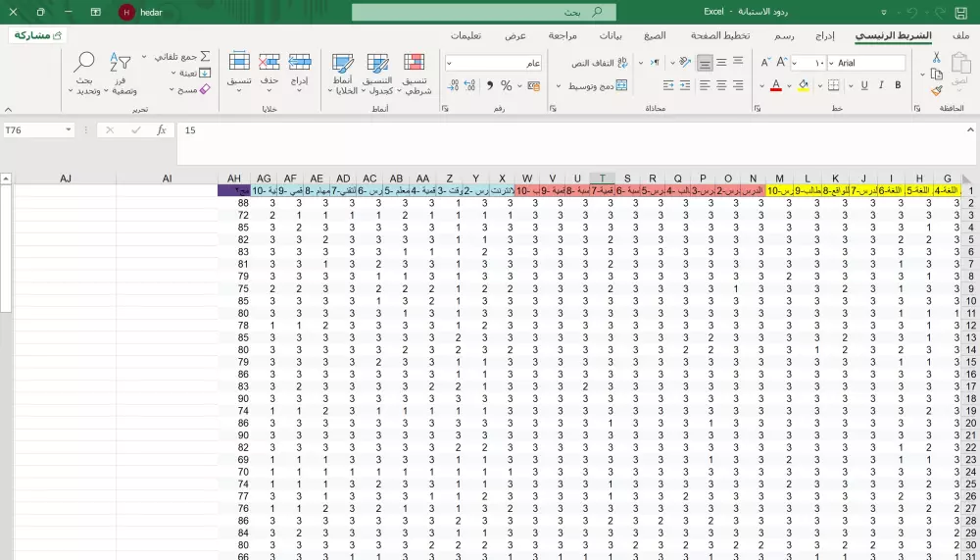Switch to Review (مراجعة) tab
This screenshot has width=980, height=560.
(x=563, y=35)
